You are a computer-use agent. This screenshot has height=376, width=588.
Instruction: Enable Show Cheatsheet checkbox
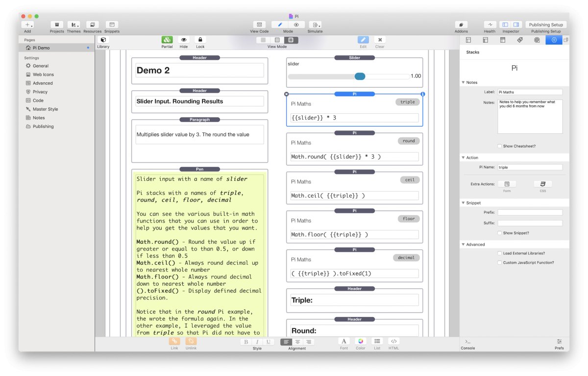[499, 146]
